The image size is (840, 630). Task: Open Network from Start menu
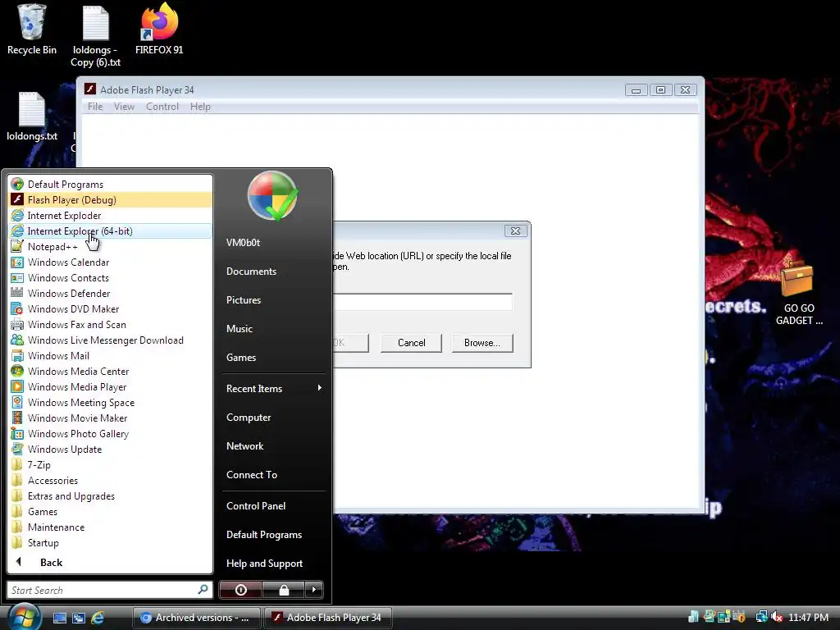(273, 445)
